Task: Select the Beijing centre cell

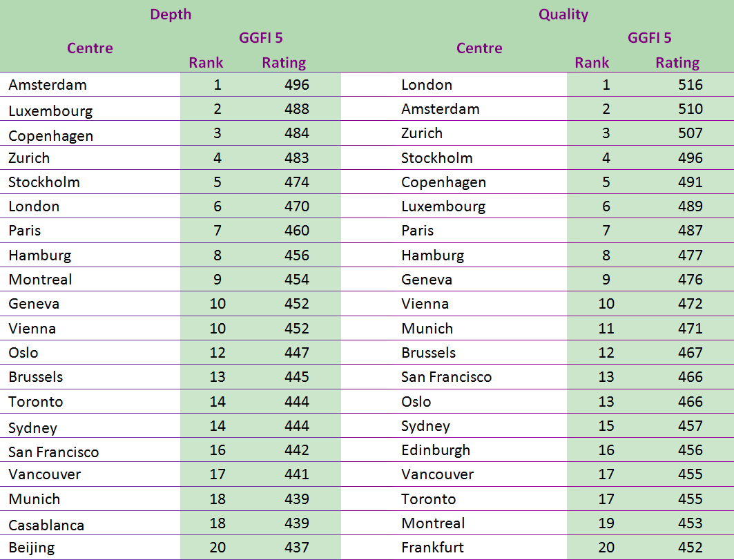Action: (31, 548)
